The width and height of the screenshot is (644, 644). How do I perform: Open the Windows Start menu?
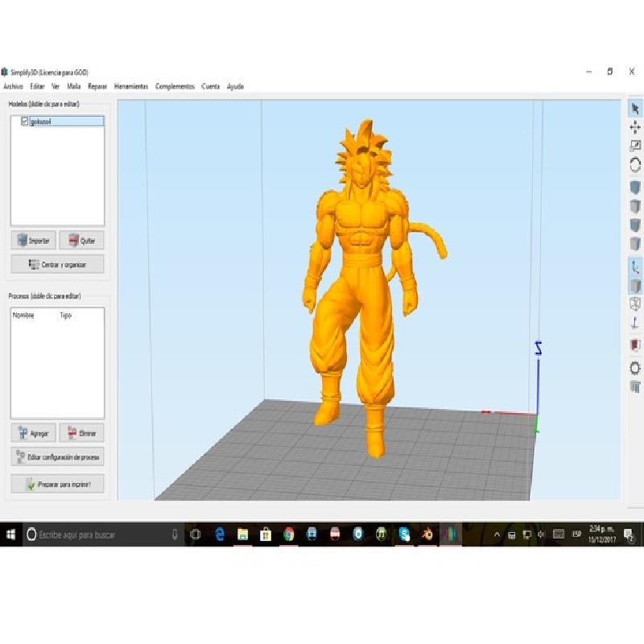(x=10, y=535)
